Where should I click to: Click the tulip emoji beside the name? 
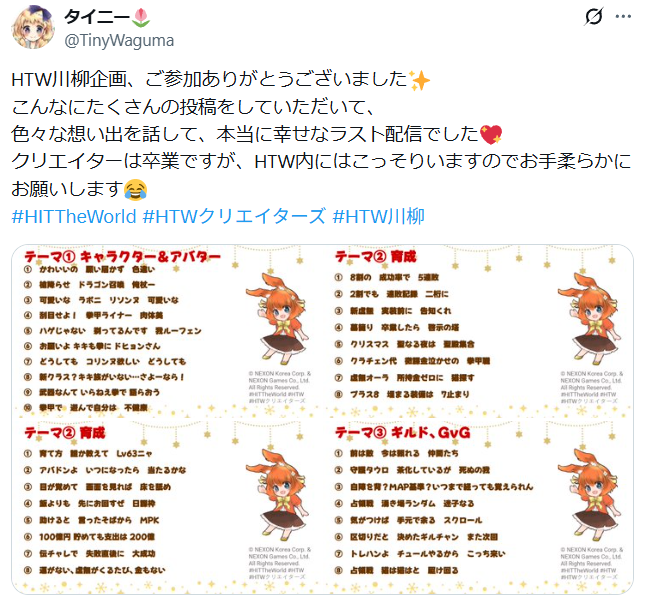point(142,18)
